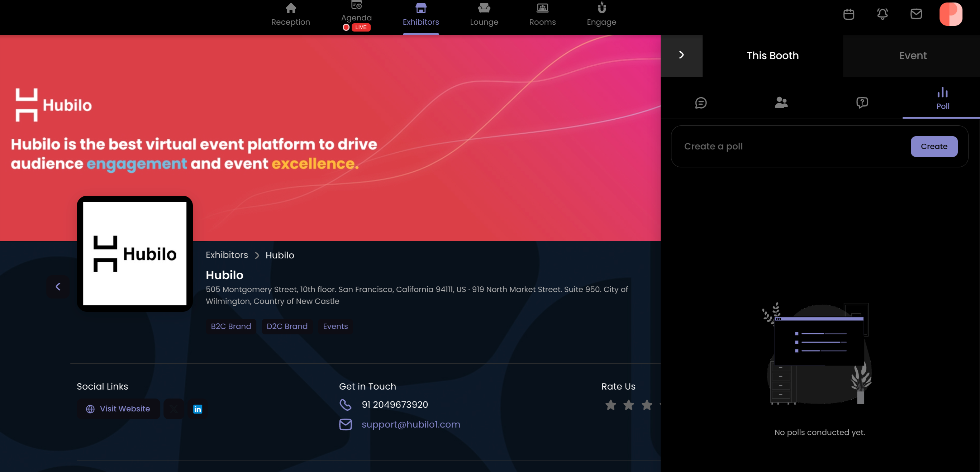Screen dimensions: 980x472
Task: Rate three stars under Rate Us
Action: pyautogui.click(x=646, y=405)
